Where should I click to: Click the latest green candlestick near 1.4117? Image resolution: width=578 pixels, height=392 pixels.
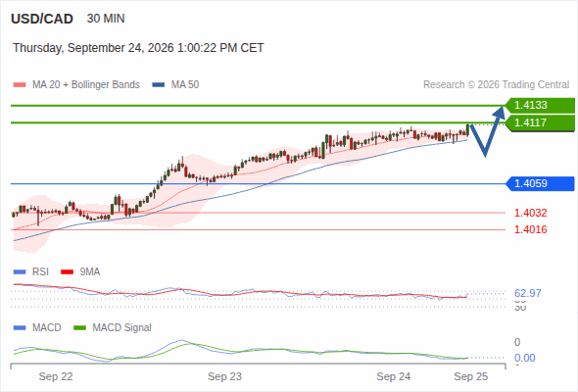(467, 130)
